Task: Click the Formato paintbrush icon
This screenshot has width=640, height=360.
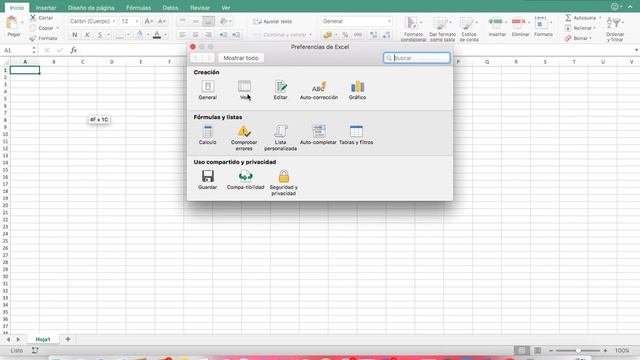Action: coord(33,38)
